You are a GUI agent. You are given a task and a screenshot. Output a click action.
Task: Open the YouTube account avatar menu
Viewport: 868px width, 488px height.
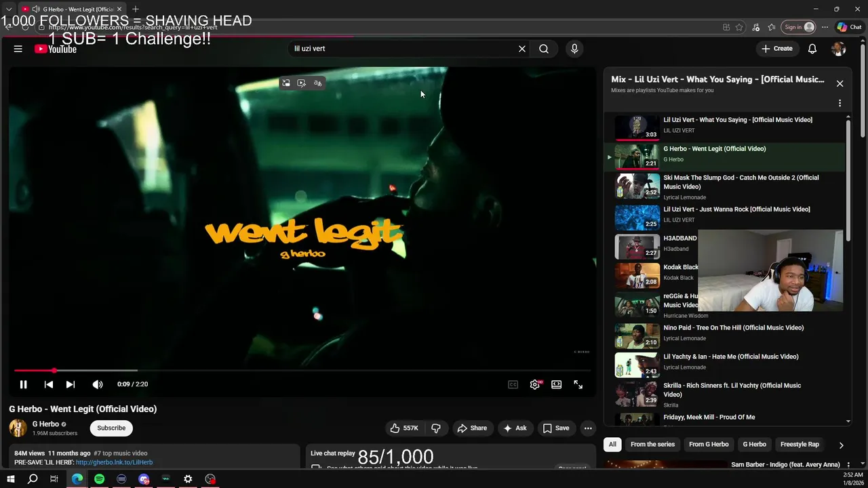(839, 49)
